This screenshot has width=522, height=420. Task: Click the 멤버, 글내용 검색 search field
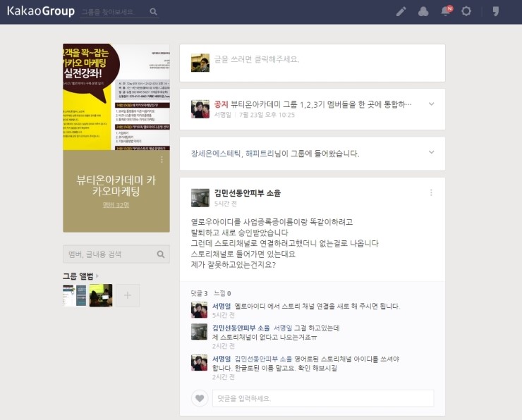(116, 254)
